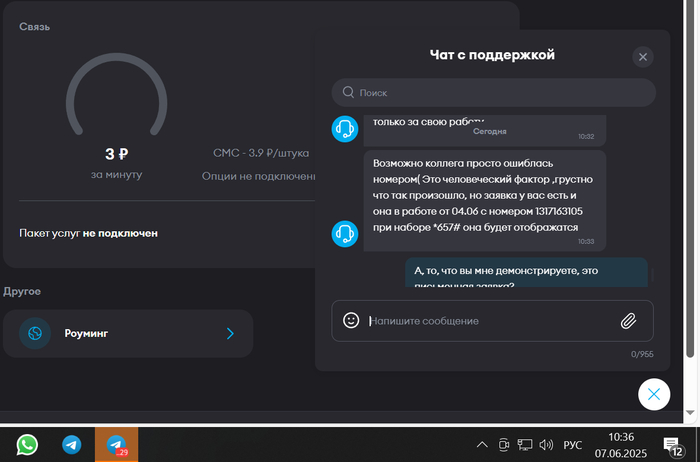Click the volume speaker tray icon
The image size is (700, 462).
click(x=546, y=444)
